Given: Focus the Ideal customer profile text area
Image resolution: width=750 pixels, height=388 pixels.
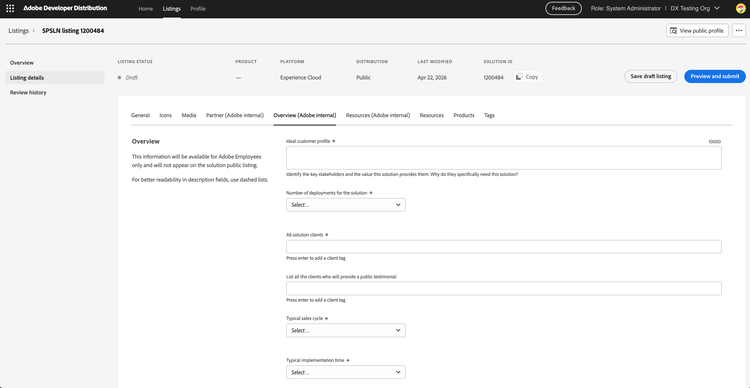Looking at the screenshot, I should point(504,158).
